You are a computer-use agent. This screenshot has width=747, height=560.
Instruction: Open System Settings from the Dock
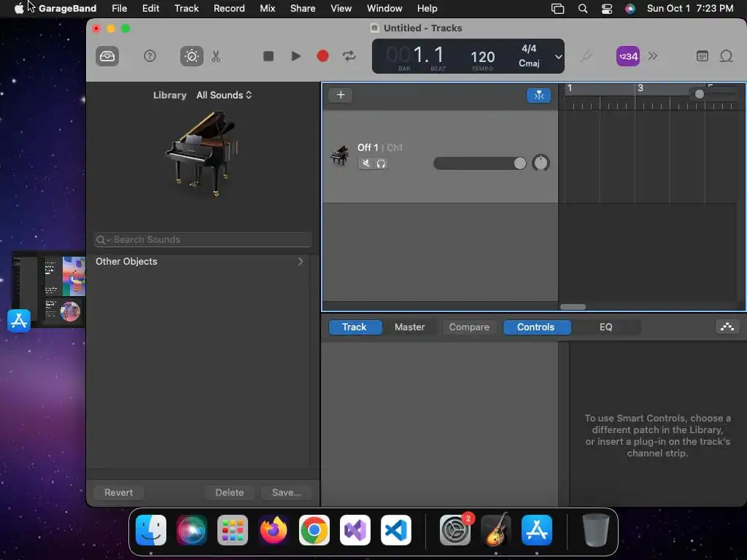point(455,530)
